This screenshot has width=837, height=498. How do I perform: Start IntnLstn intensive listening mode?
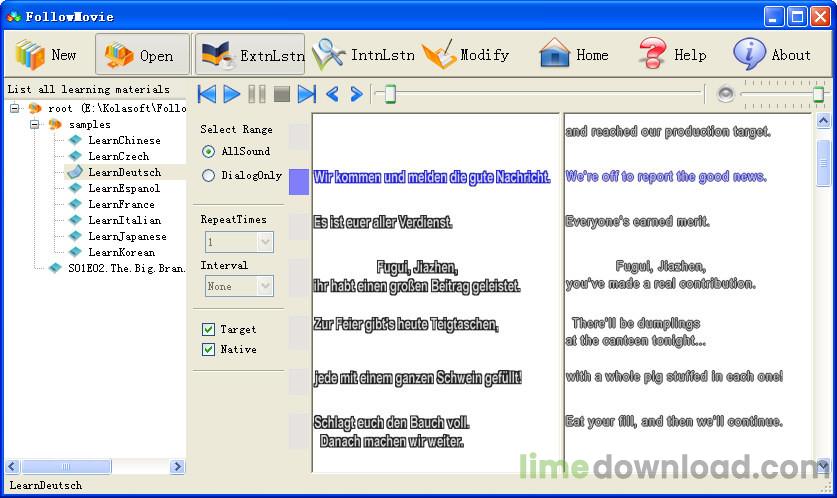(364, 54)
